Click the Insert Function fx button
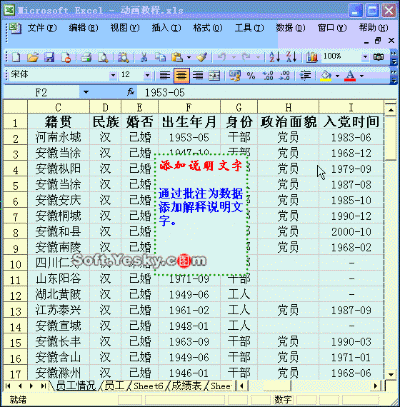 click(130, 92)
